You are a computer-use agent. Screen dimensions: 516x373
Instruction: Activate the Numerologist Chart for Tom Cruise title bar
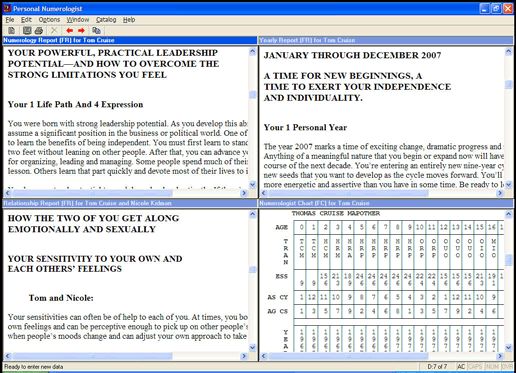[386, 203]
